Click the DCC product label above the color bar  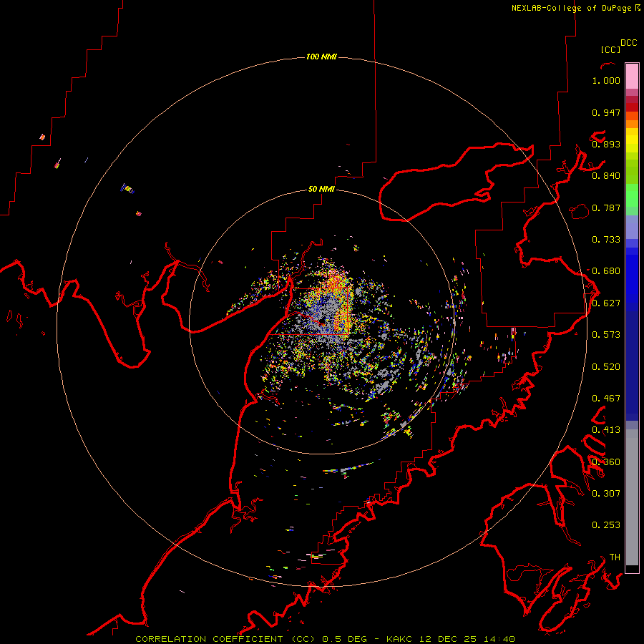point(628,43)
